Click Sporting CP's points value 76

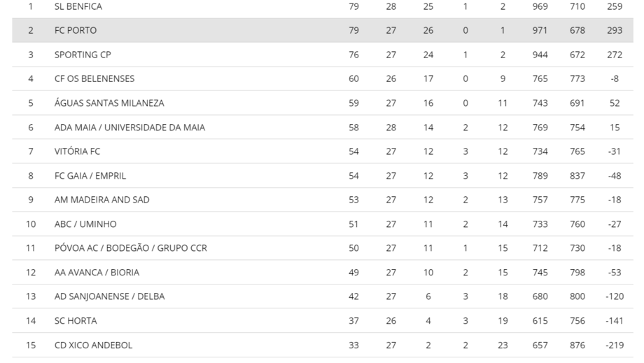pyautogui.click(x=353, y=55)
